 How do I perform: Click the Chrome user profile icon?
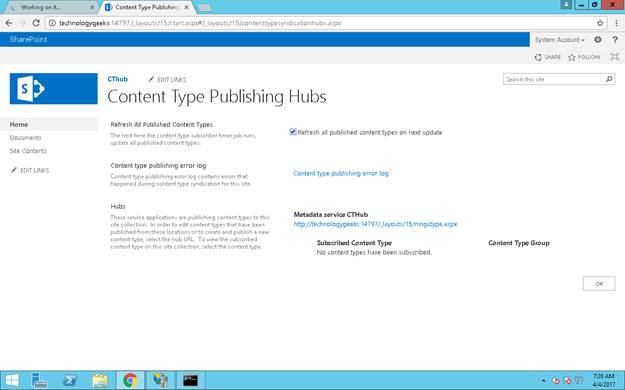[566, 5]
